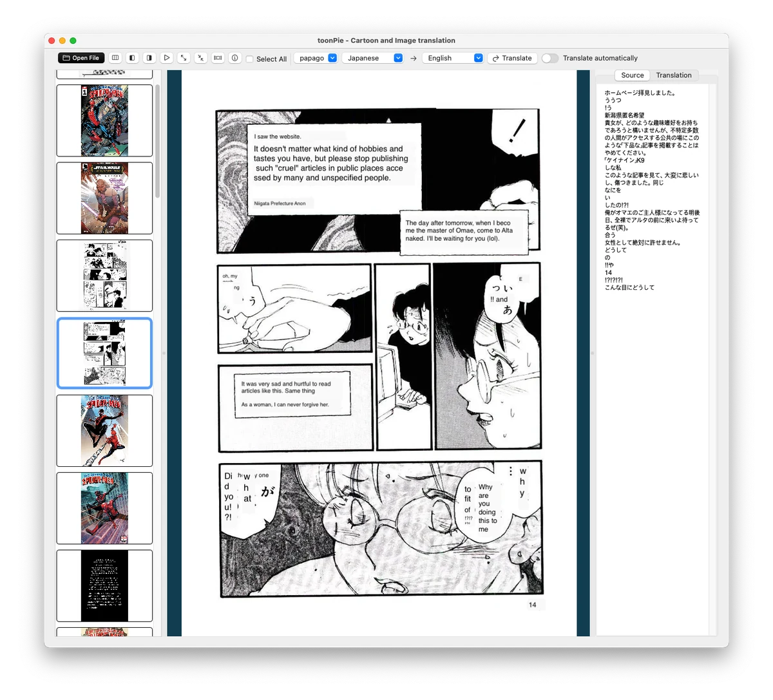Click the 'It was very sad and hurtful' text
Screen dimensions: 773x700
coord(286,387)
